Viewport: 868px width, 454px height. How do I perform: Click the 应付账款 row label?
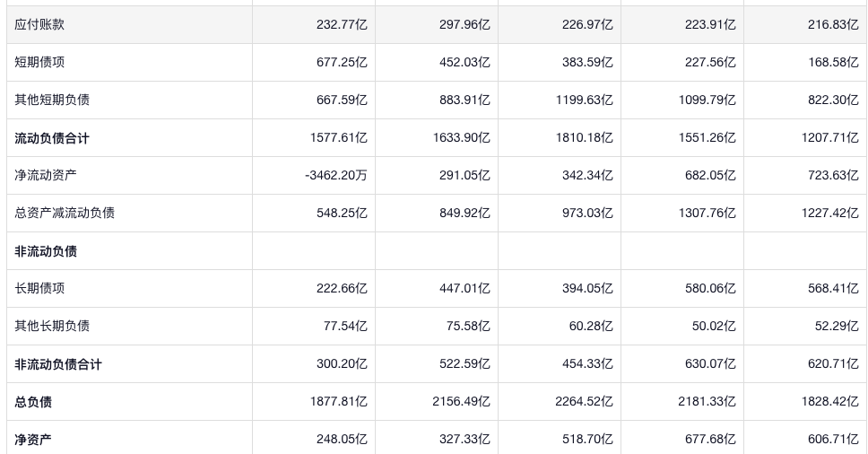coord(39,24)
